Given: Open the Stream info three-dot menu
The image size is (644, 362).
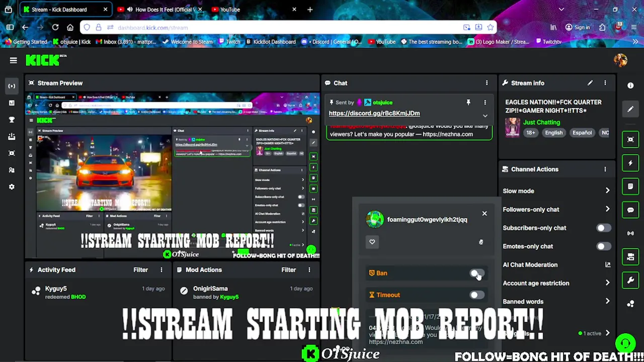Looking at the screenshot, I should coord(605,83).
